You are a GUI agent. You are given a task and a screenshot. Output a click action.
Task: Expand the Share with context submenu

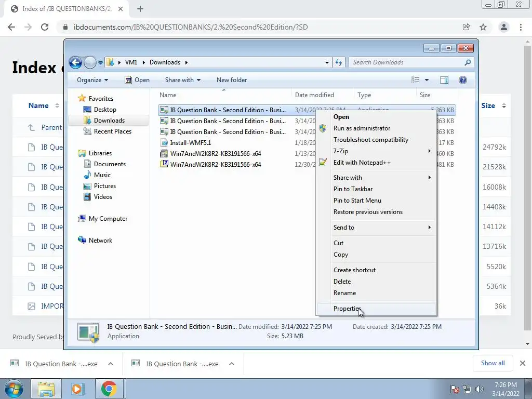[376, 178]
